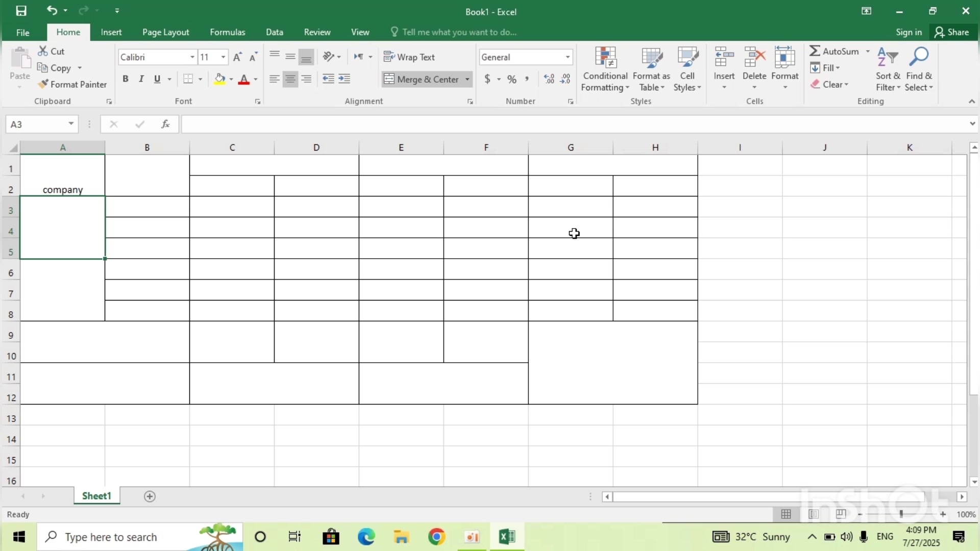Toggle Wrap Text for the selection
The image size is (980, 551).
pos(409,57)
